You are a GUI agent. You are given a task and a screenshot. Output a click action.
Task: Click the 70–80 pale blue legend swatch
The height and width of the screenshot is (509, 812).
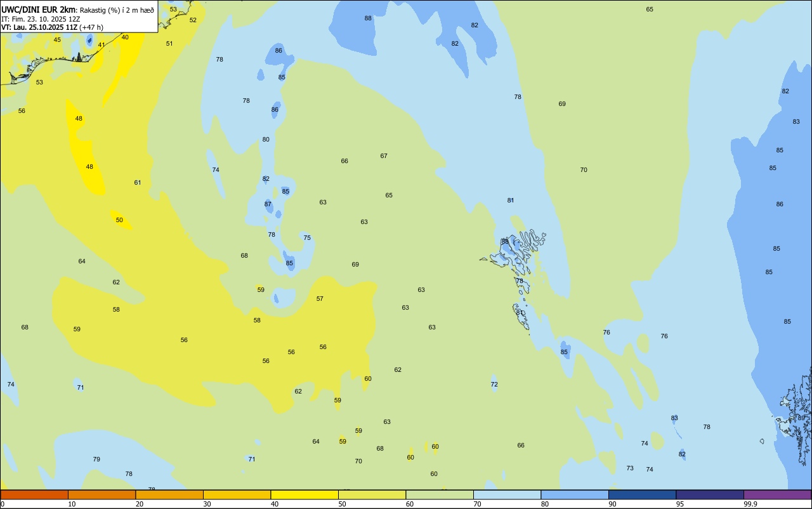pos(507,494)
